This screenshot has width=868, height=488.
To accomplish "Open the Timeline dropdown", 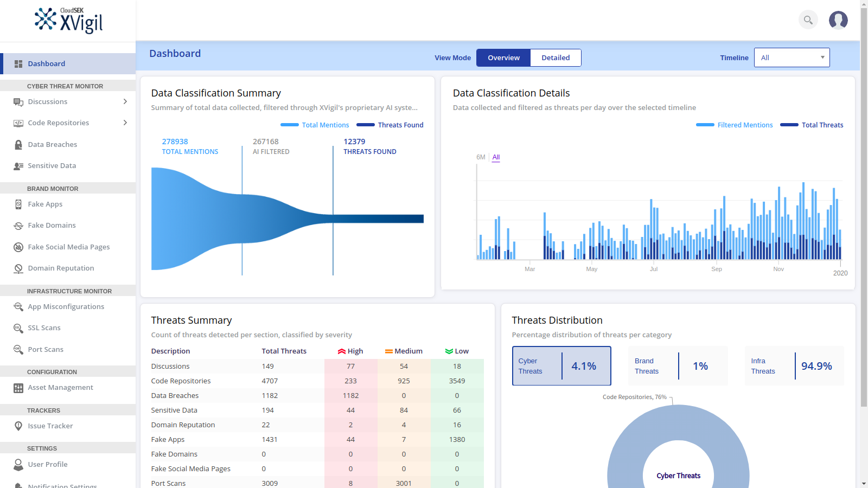I will point(792,57).
